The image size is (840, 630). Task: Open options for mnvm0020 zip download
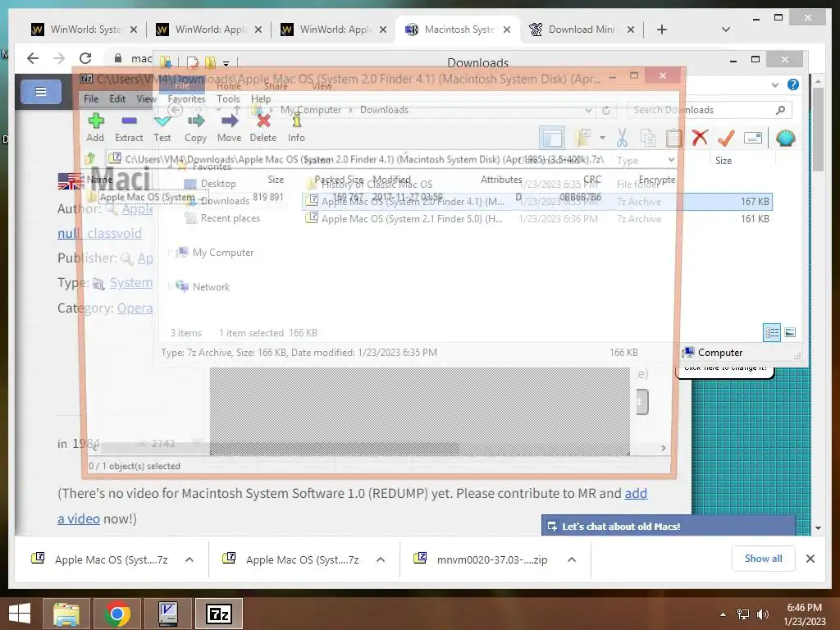pyautogui.click(x=572, y=559)
